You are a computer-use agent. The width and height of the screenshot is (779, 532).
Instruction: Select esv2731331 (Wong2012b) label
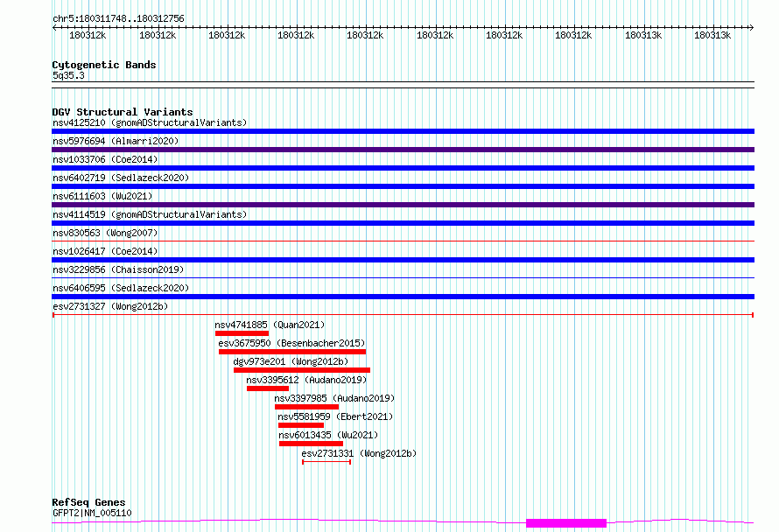pos(359,453)
